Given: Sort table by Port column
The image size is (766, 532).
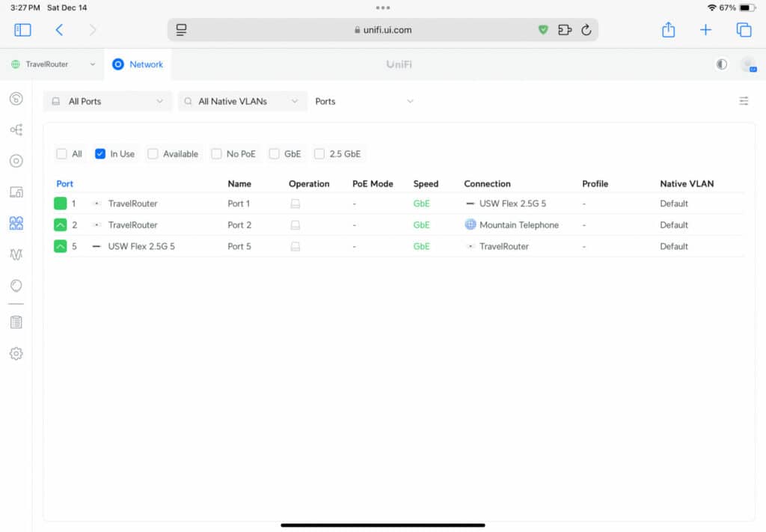Looking at the screenshot, I should tap(64, 183).
